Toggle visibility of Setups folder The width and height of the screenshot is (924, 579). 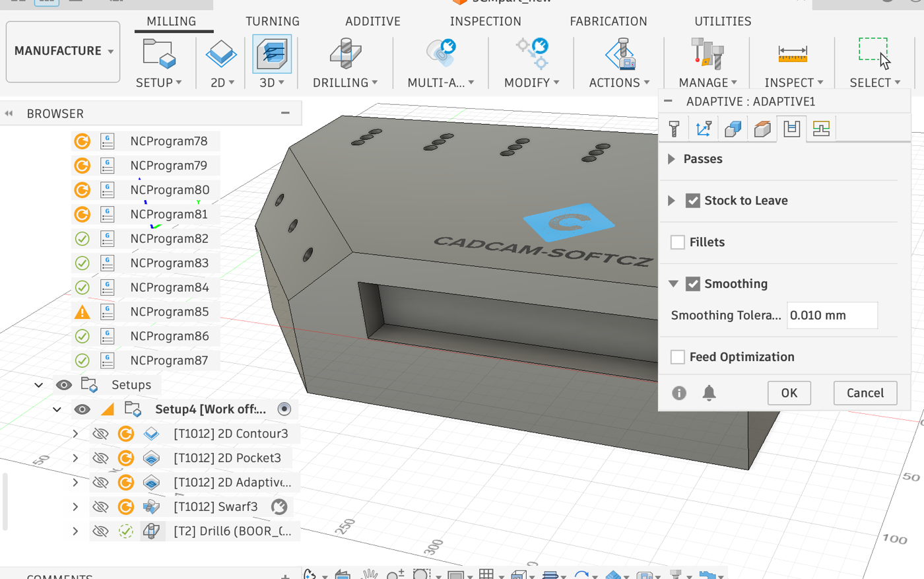63,385
